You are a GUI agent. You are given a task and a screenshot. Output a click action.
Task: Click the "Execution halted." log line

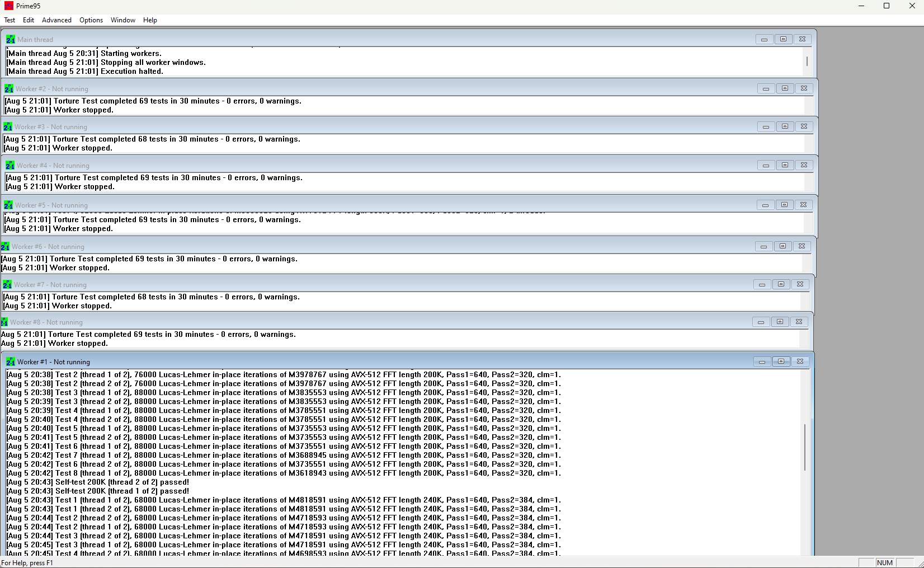pyautogui.click(x=84, y=72)
